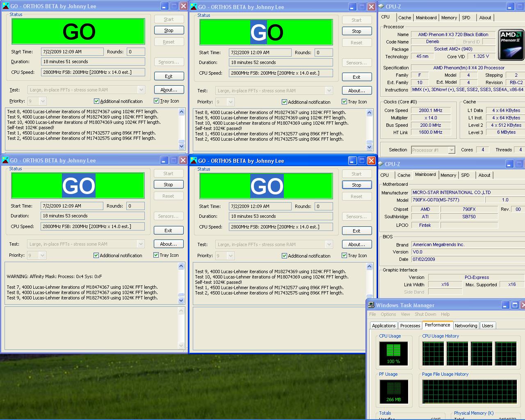The height and width of the screenshot is (420, 525).
Task: Toggle Tray Icon in the 51-second ORTHOS window
Action: tap(167, 101)
